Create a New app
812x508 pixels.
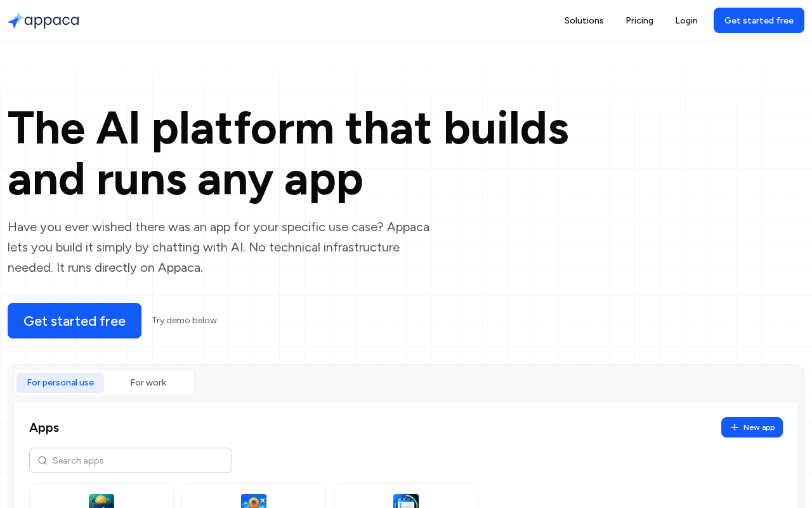[752, 427]
